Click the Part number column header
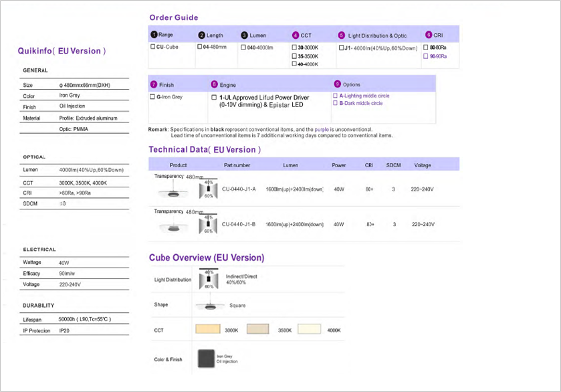Viewport: 561px width, 392px height. (x=237, y=165)
